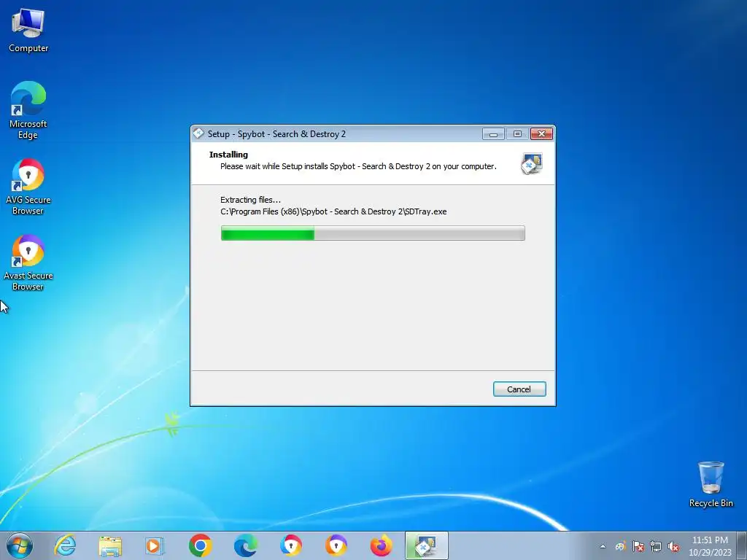
Task: Select the Recycle Bin icon
Action: [711, 484]
